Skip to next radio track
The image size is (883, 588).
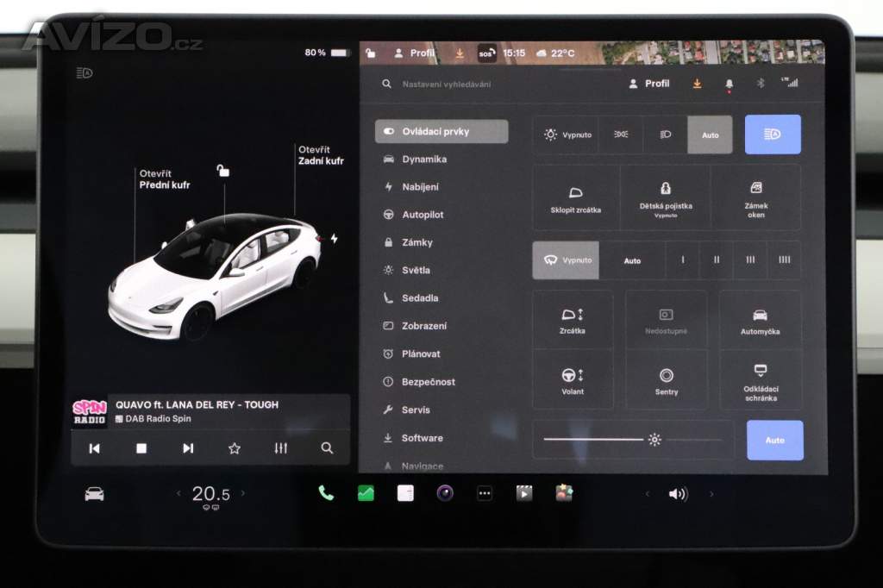[187, 448]
